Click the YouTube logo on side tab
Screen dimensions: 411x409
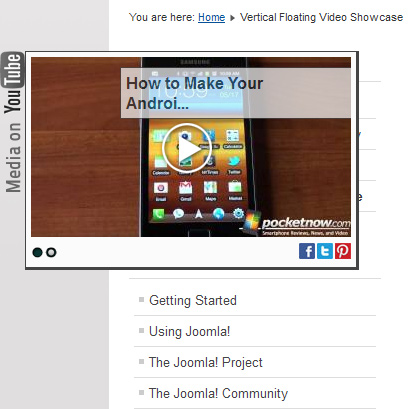[13, 83]
